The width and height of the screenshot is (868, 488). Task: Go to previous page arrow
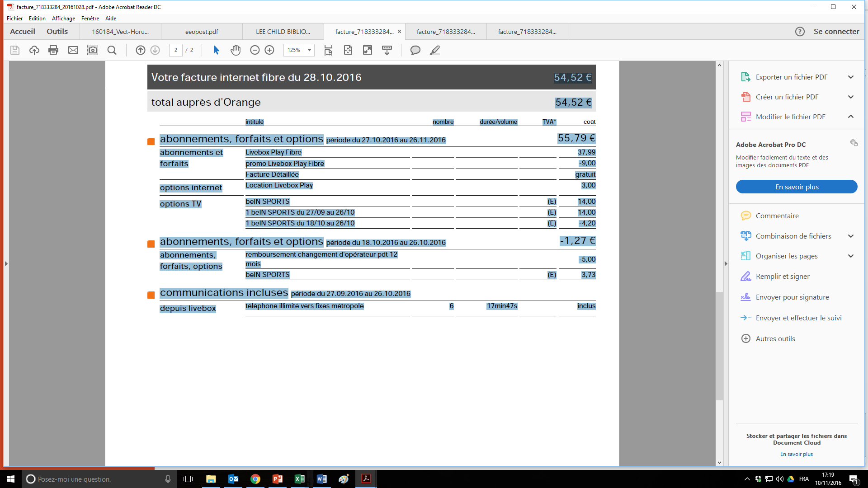point(141,50)
